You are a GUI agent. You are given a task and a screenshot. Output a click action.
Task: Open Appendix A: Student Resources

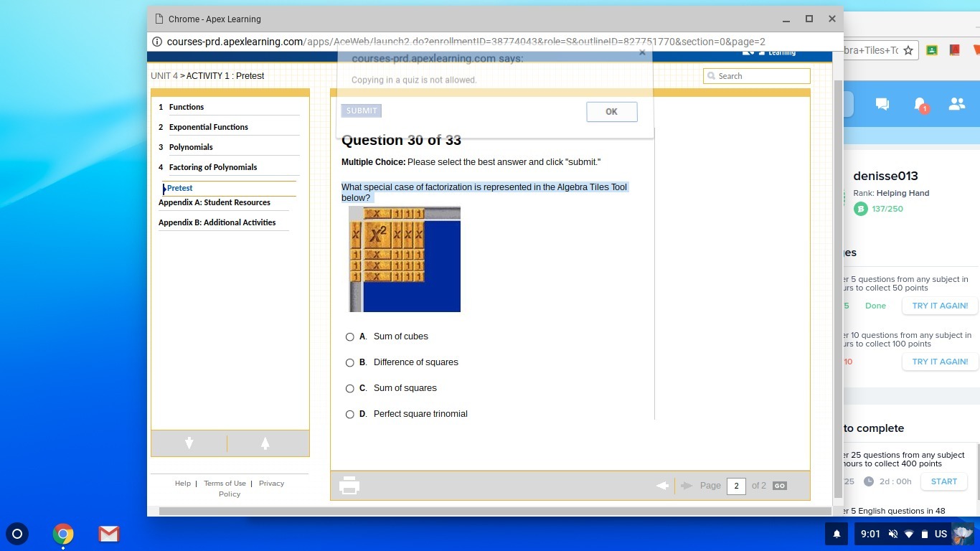[x=215, y=202]
